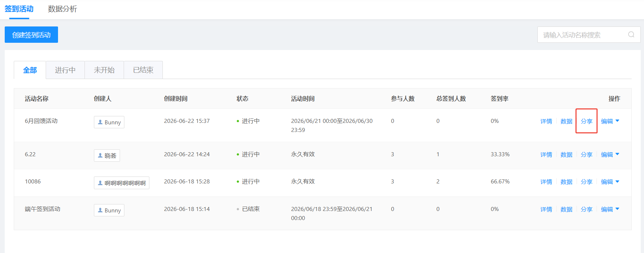Image resolution: width=644 pixels, height=253 pixels.
Task: Click creation time 2026-06-18 15:28
Action: pyautogui.click(x=187, y=181)
